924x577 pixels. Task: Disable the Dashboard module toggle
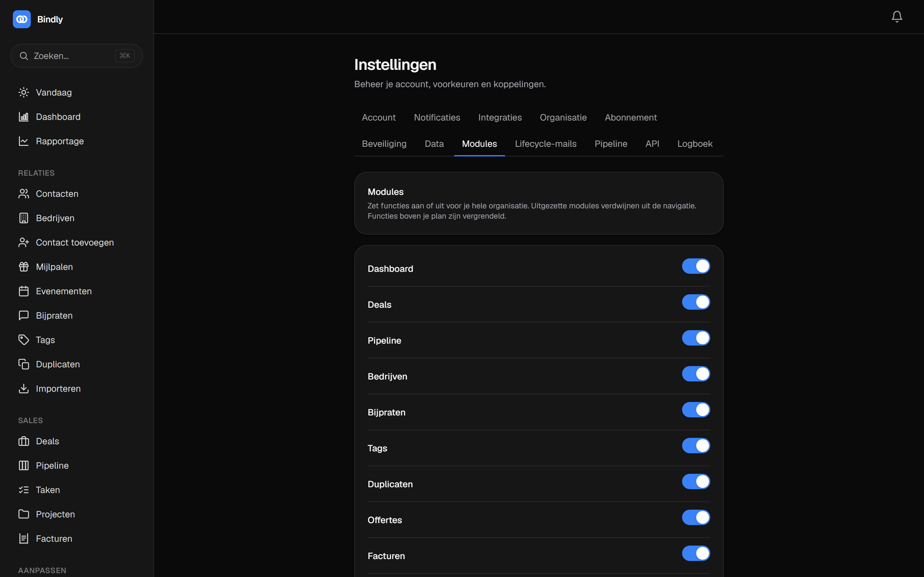click(x=696, y=266)
